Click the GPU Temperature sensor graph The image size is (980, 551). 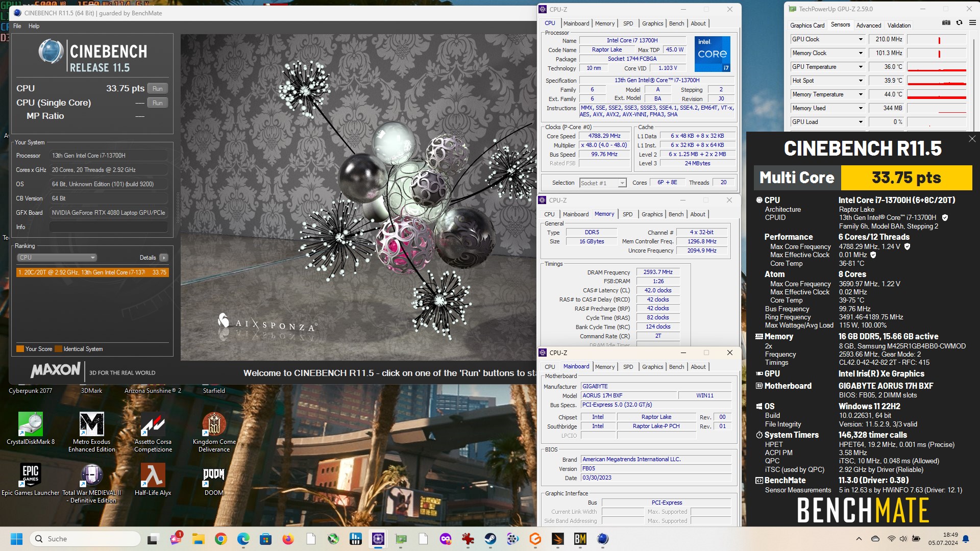(x=937, y=67)
